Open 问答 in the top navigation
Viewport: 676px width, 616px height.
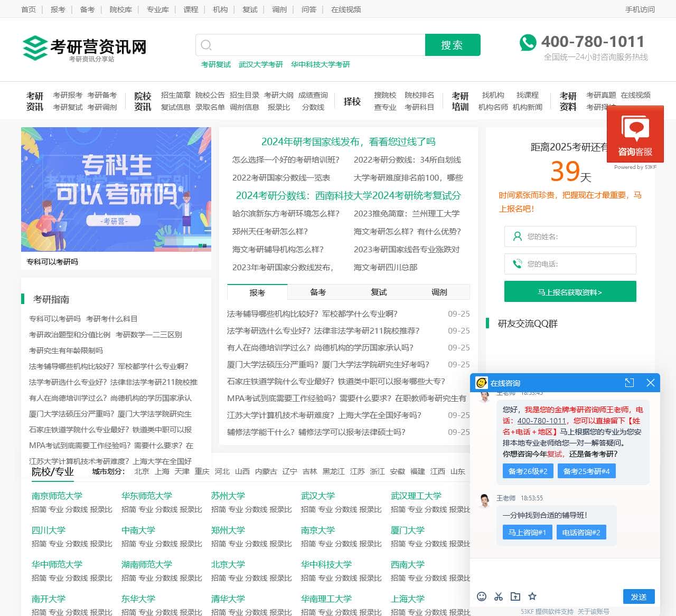coord(309,10)
